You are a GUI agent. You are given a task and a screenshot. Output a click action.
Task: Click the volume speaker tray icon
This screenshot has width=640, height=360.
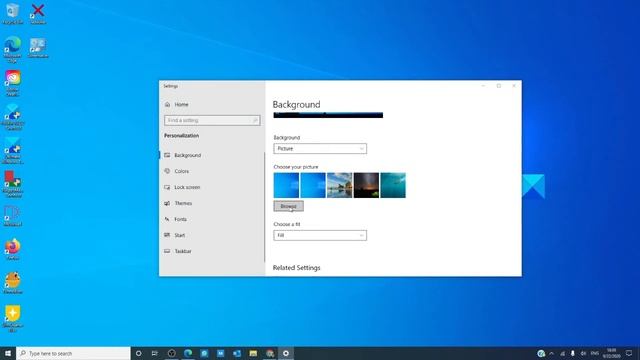point(583,353)
